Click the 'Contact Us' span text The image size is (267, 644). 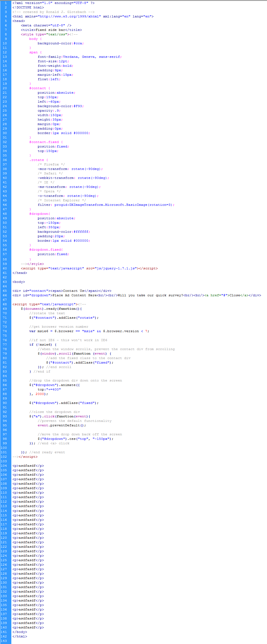pos(74,291)
